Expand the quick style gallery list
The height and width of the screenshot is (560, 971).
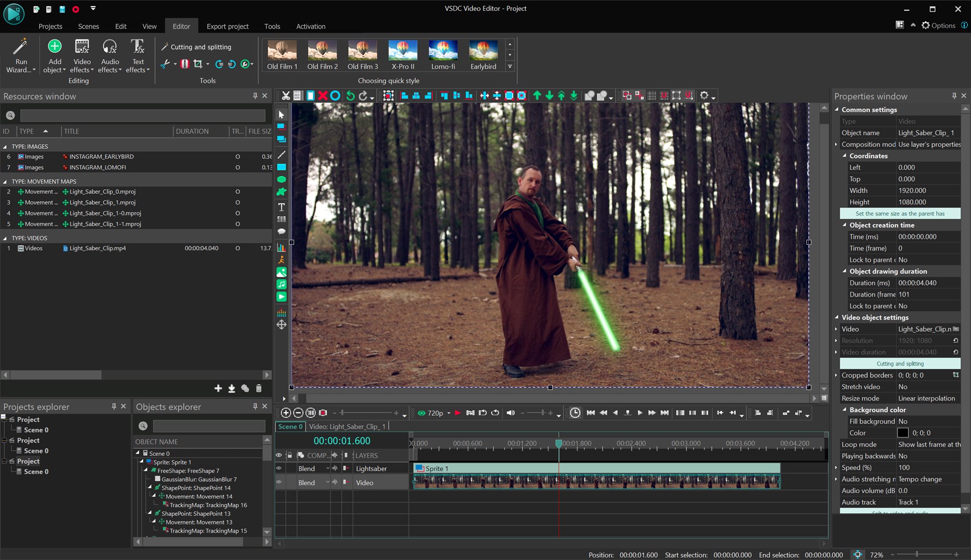tap(510, 66)
